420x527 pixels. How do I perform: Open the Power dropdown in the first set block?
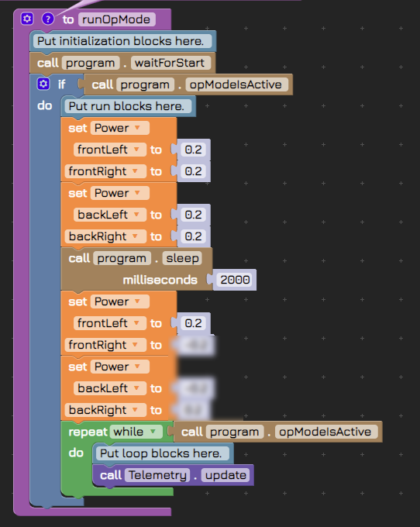(120, 128)
